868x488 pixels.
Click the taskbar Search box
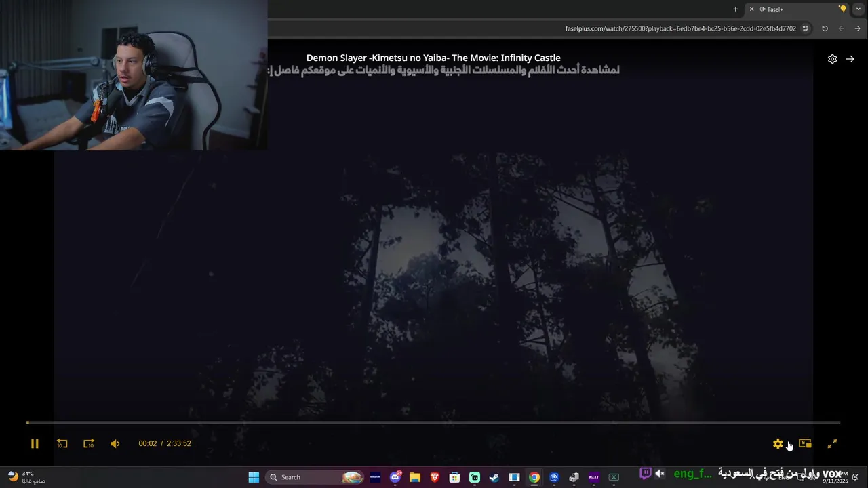pos(315,477)
